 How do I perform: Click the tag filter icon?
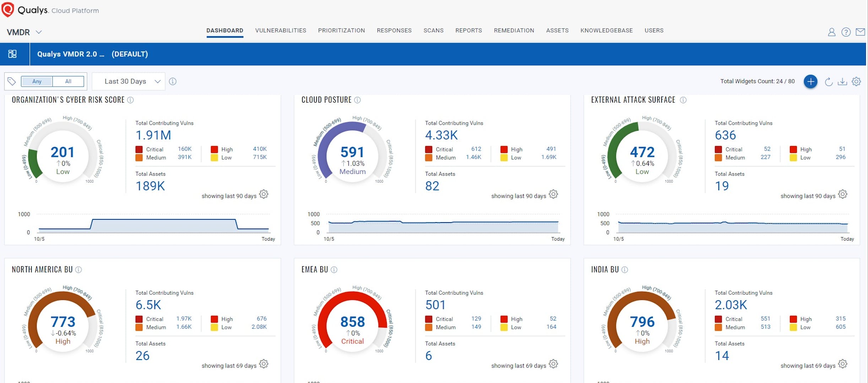click(12, 81)
